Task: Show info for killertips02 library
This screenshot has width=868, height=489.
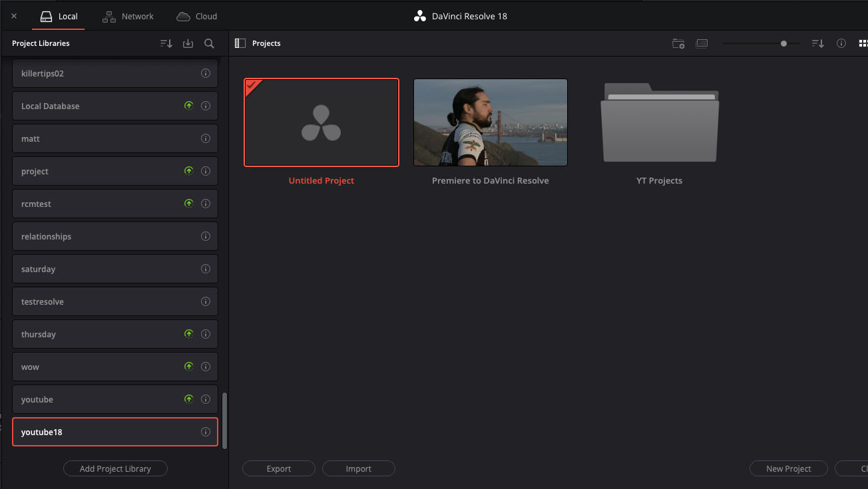Action: coord(206,73)
